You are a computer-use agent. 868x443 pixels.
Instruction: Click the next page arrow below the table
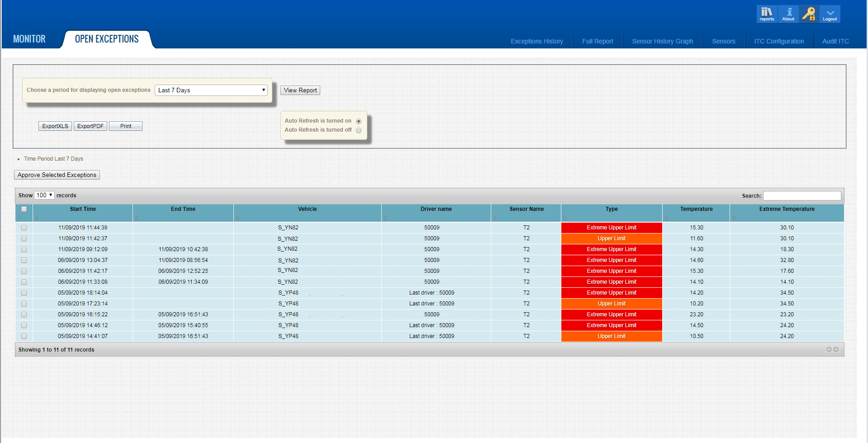[x=835, y=349]
